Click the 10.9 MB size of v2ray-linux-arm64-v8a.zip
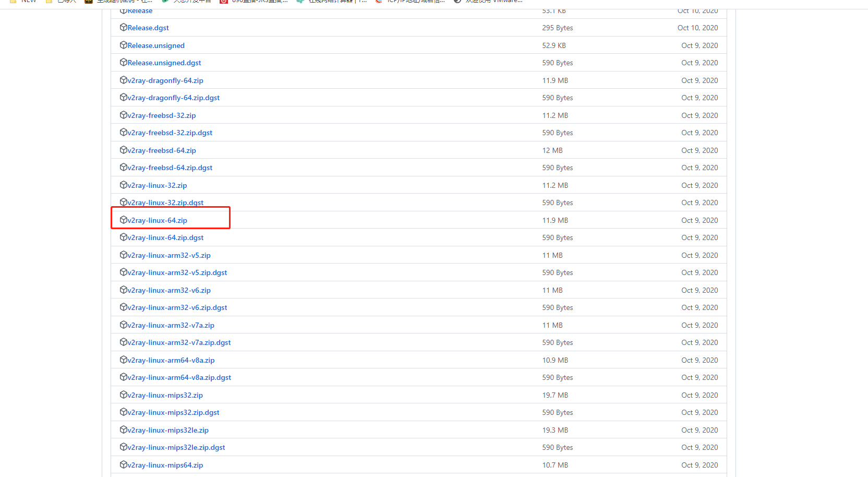Image resolution: width=868 pixels, height=477 pixels. coord(555,360)
